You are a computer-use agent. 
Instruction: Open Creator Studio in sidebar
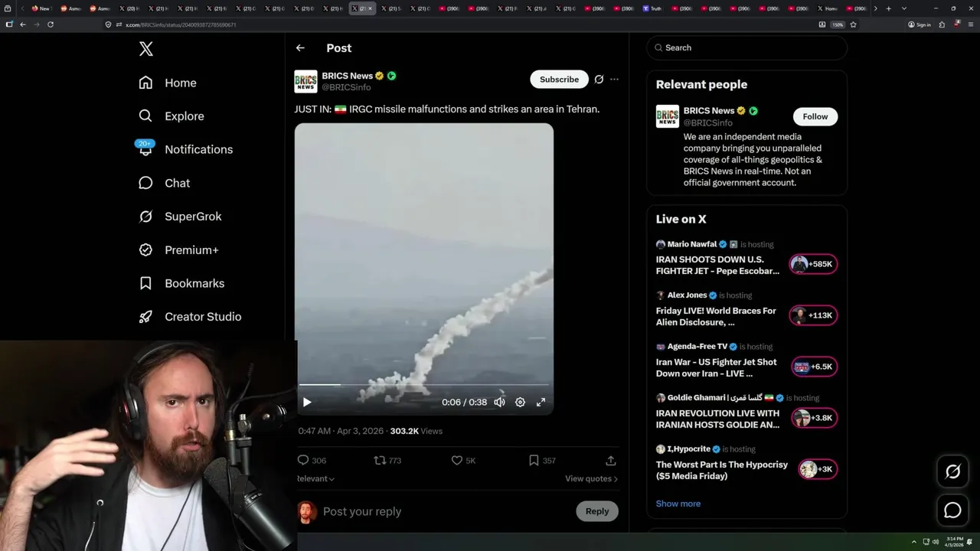(x=190, y=317)
